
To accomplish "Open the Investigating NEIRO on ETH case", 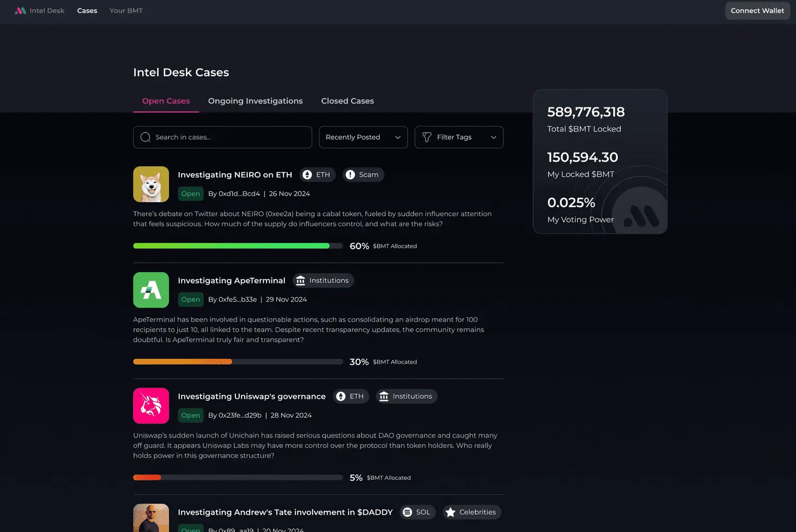I will 235,175.
